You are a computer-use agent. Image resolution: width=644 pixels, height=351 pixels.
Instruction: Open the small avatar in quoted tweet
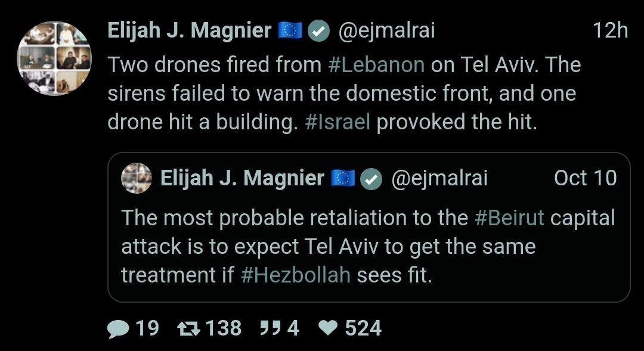pos(137,178)
